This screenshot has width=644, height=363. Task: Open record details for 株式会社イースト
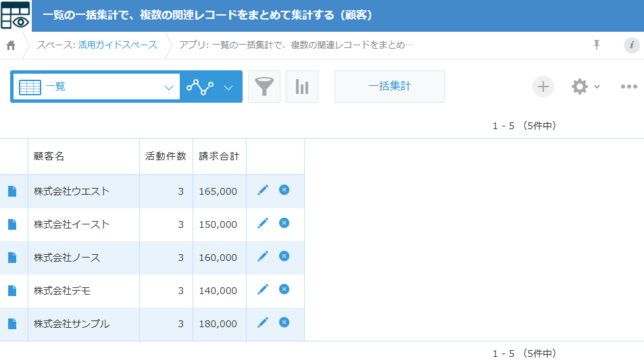[x=12, y=224]
